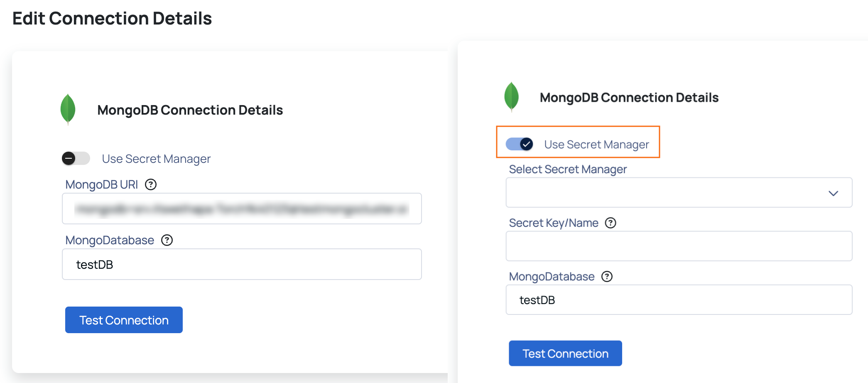This screenshot has width=868, height=383.
Task: Open the Select Secret Manager dropdown
Action: [679, 193]
